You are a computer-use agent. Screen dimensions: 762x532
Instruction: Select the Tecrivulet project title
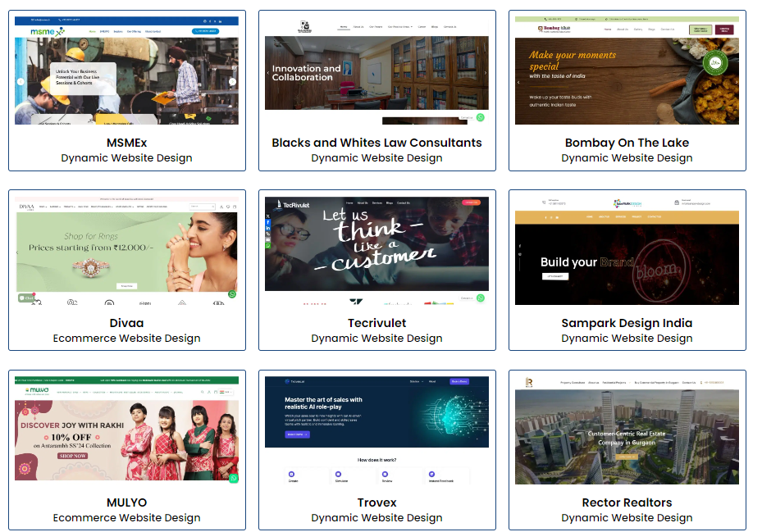pos(376,323)
